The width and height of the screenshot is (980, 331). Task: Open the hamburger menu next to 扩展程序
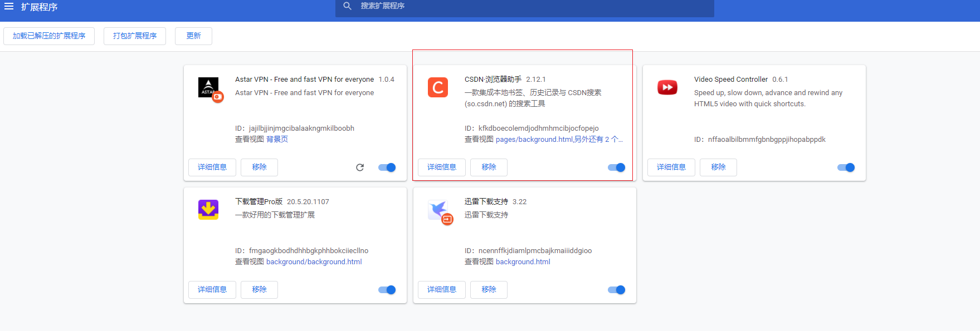[9, 7]
